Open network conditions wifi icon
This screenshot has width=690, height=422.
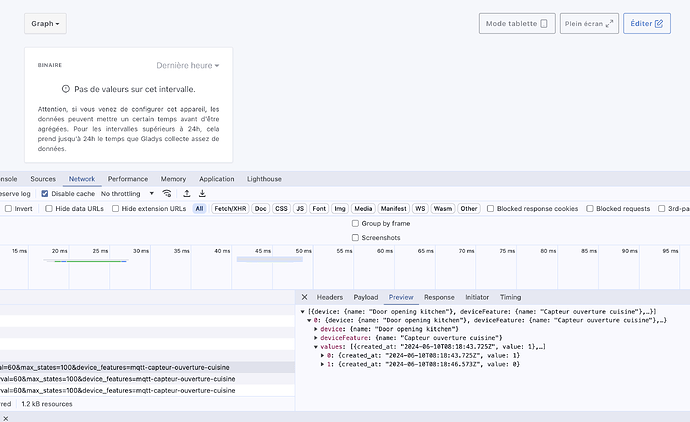pyautogui.click(x=167, y=194)
